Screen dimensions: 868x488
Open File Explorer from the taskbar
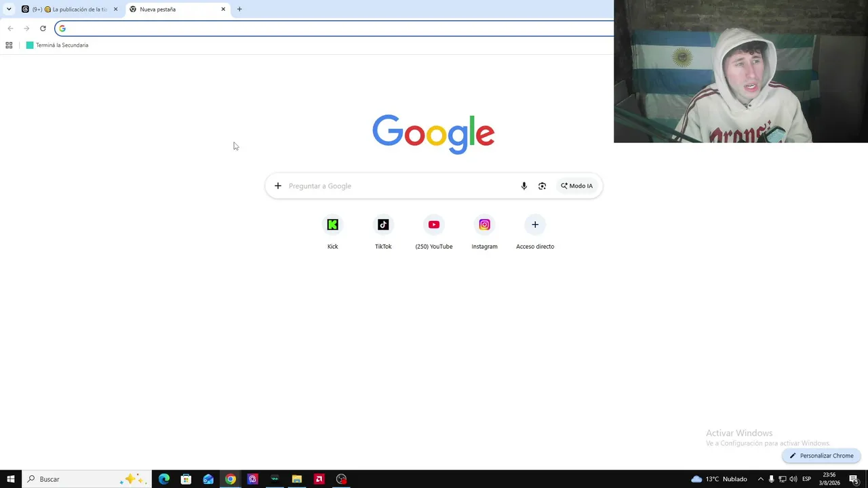pyautogui.click(x=297, y=479)
